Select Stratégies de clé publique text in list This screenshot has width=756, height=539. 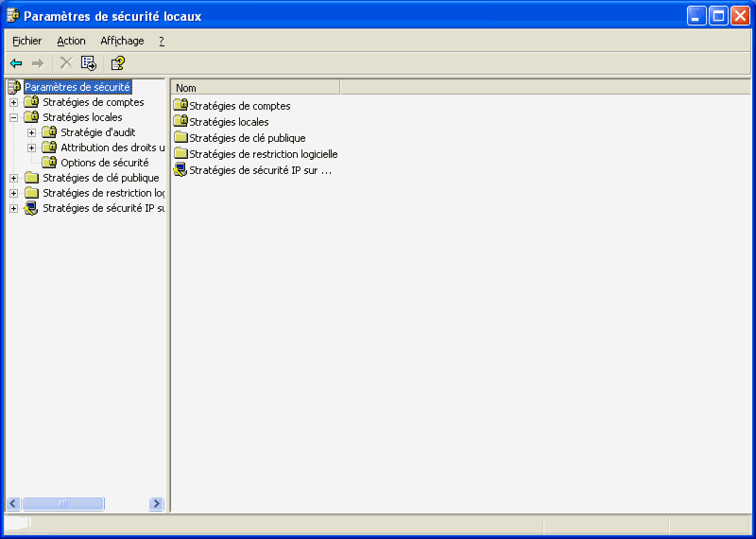click(x=248, y=138)
